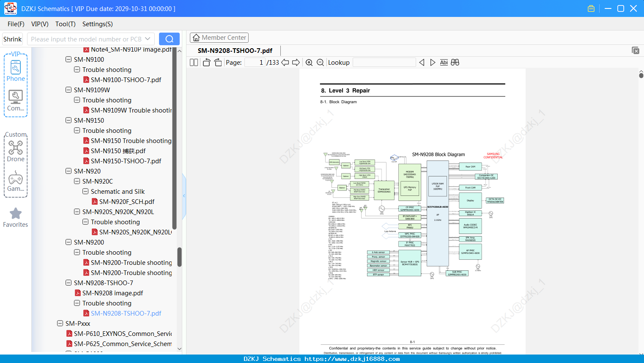Image resolution: width=644 pixels, height=363 pixels.
Task: Zoom in on the PDF page
Action: tap(309, 62)
